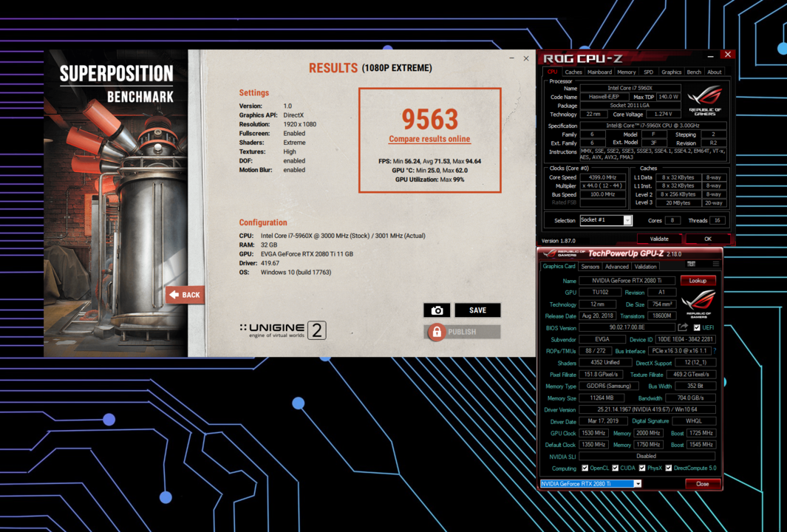Click the Republic of Gamers logo in CPU-Z
787x532 pixels.
705,101
